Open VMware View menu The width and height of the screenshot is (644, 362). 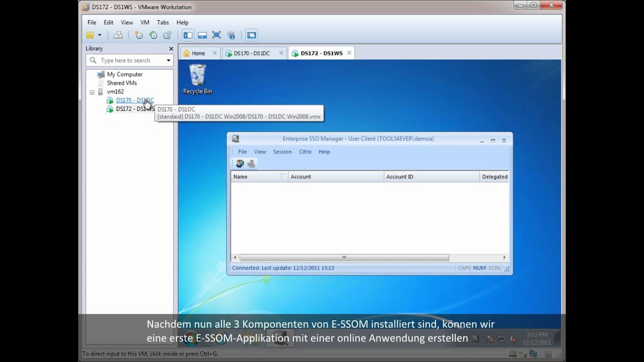click(x=127, y=23)
